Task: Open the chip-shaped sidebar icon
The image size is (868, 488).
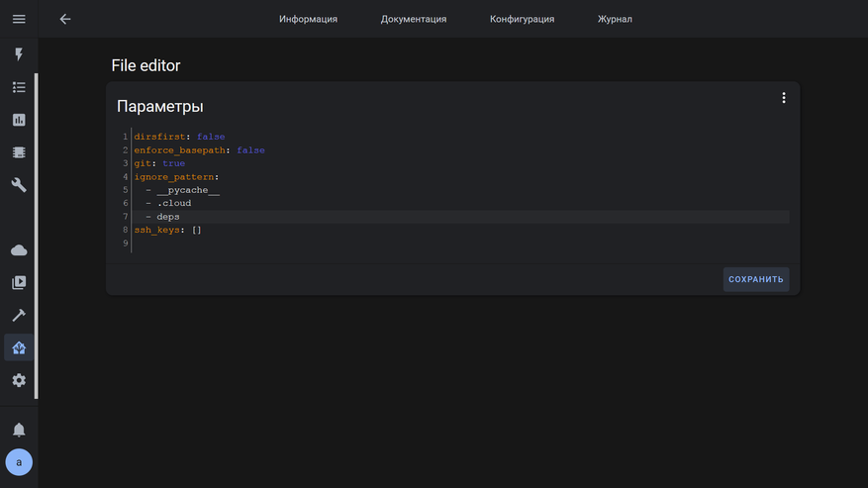Action: click(19, 152)
